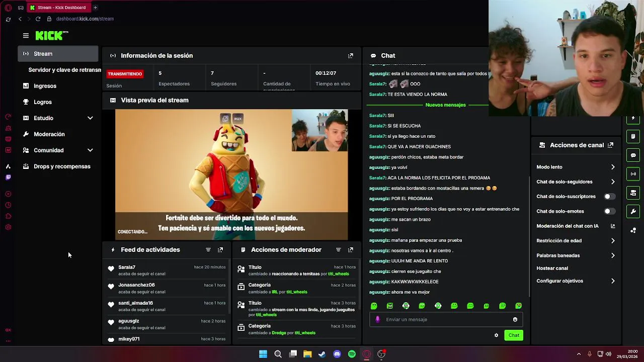Open filter options in Feed de actividades

point(208,250)
